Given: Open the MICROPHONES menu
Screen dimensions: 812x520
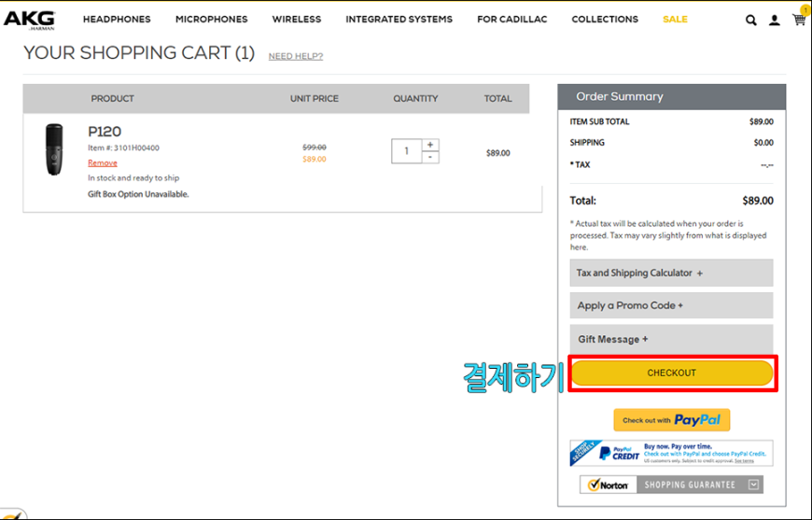Looking at the screenshot, I should (x=211, y=20).
